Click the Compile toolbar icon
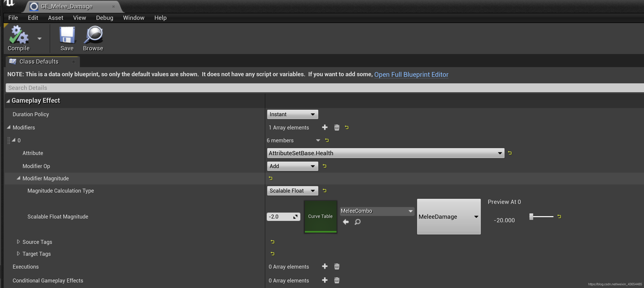644x288 pixels. tap(19, 38)
